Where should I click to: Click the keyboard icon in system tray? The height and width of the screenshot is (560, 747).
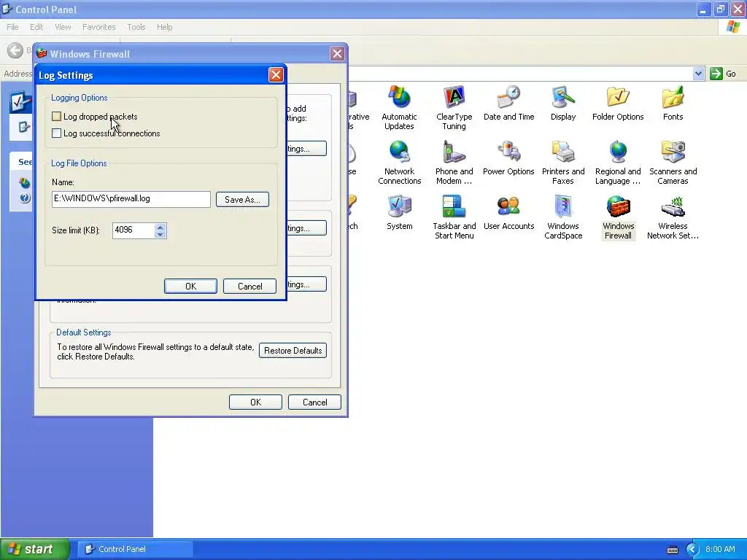tap(672, 550)
